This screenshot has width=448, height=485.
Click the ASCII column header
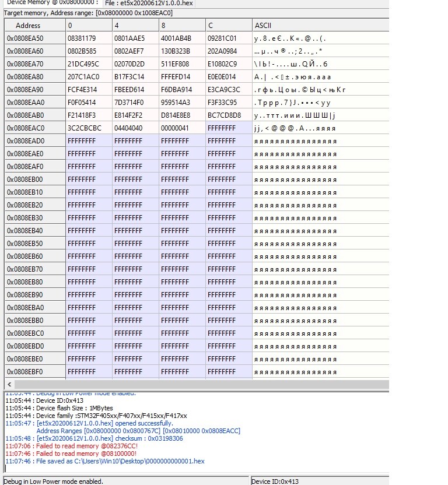coord(320,26)
